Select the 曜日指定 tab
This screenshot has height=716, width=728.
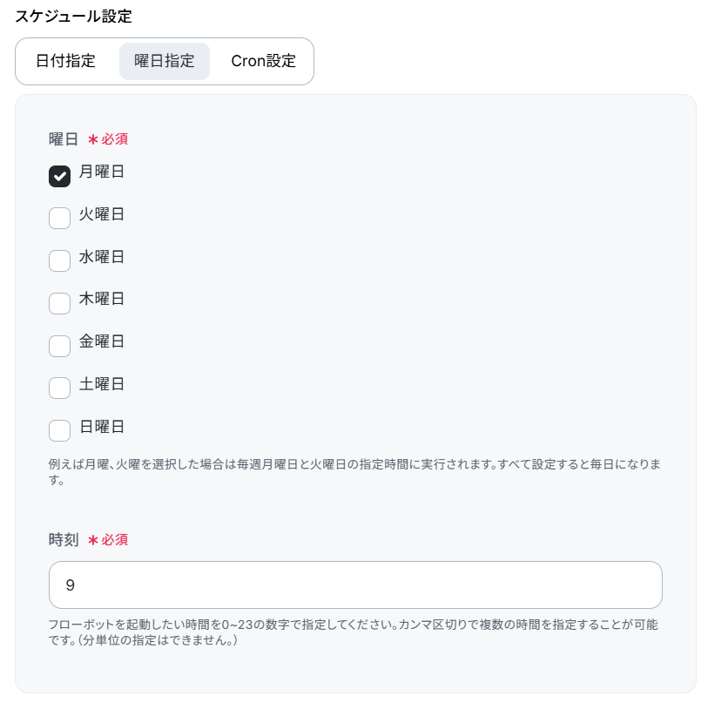(x=165, y=61)
